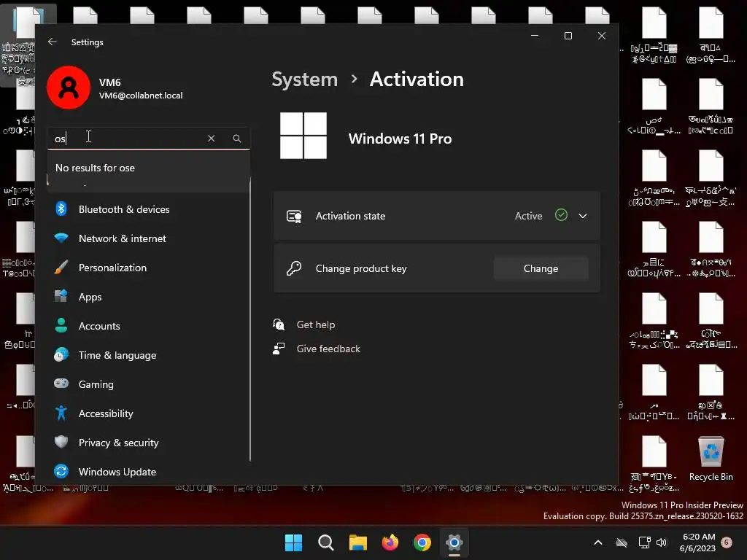Click the Change product key button
Viewport: 747px width, 560px height.
tap(541, 268)
